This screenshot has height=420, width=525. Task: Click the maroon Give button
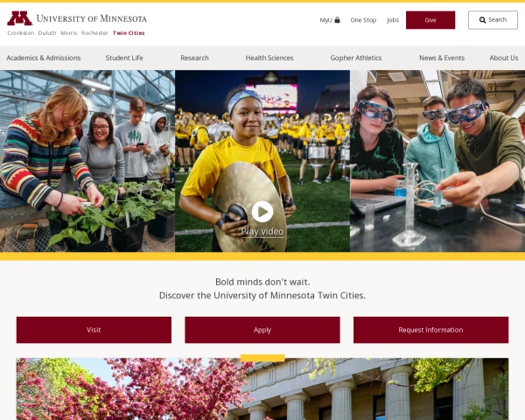pos(430,20)
